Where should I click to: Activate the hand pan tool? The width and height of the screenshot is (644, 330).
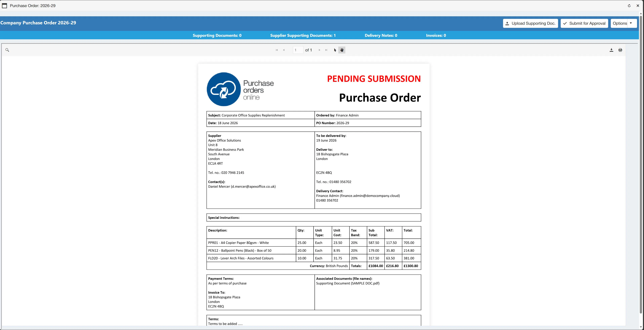342,50
